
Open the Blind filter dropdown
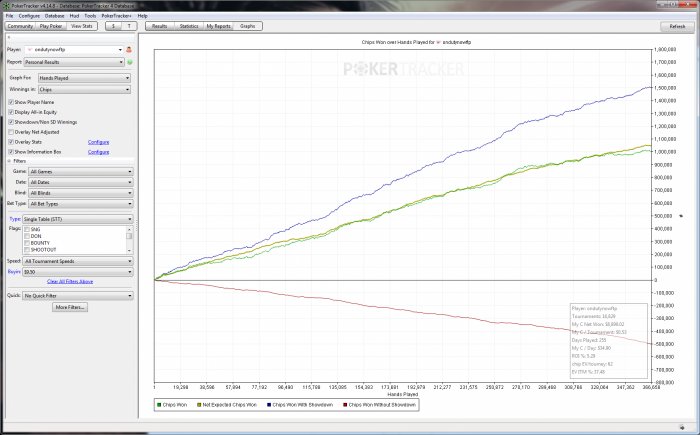81,193
